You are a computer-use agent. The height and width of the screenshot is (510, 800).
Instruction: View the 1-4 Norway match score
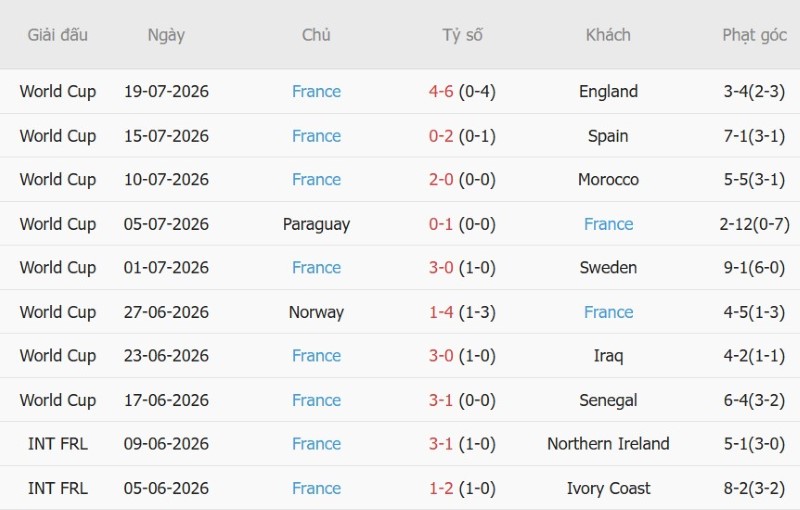pyautogui.click(x=441, y=312)
